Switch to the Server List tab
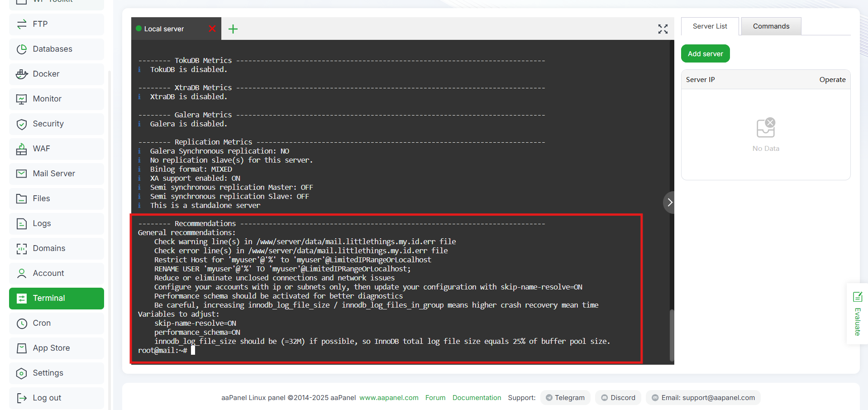The image size is (868, 410). pyautogui.click(x=710, y=26)
